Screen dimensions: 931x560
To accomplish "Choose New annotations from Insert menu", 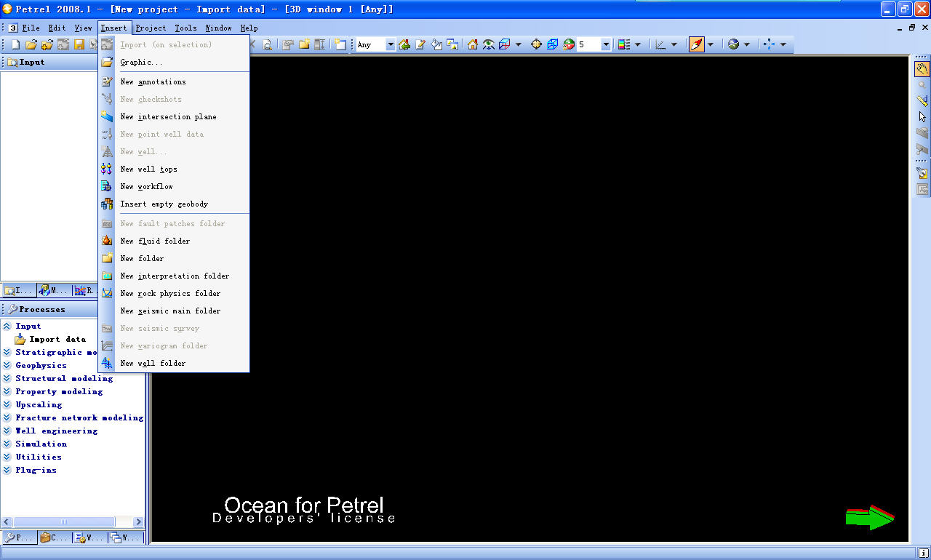I will point(174,82).
